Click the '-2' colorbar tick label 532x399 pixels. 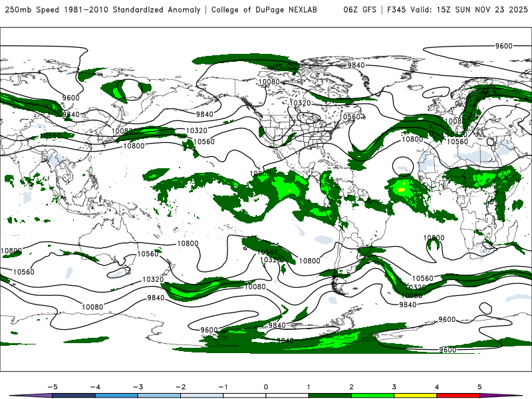coord(180,387)
